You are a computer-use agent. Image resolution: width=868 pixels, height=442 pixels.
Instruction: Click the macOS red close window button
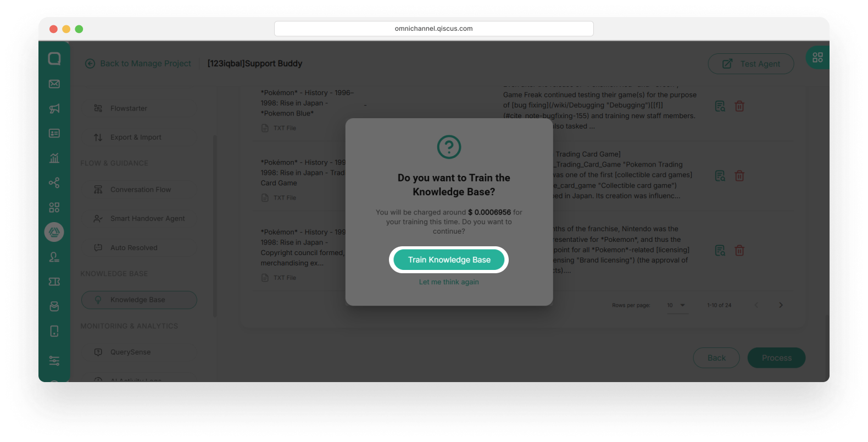click(53, 29)
